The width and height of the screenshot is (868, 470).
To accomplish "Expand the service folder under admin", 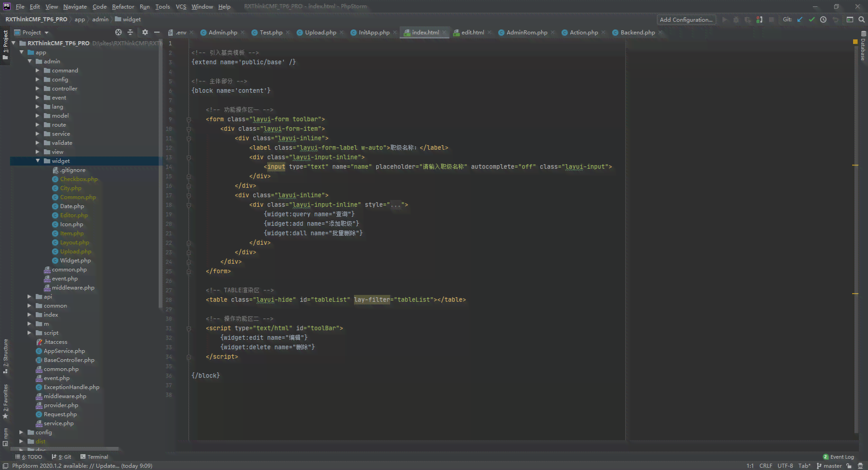I will (x=38, y=134).
